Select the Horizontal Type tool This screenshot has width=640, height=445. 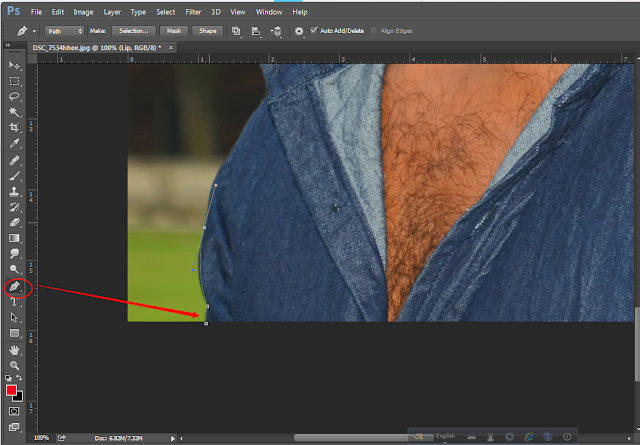[x=14, y=302]
